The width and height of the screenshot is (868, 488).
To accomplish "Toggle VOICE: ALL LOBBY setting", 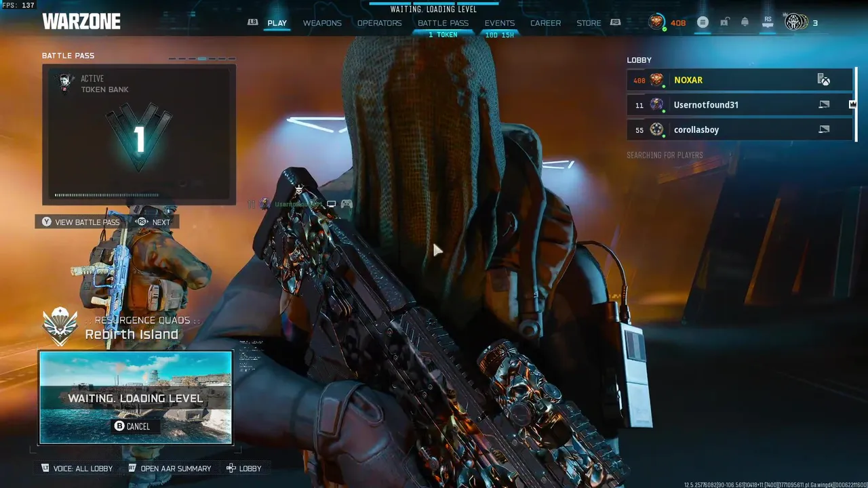I will coord(77,468).
